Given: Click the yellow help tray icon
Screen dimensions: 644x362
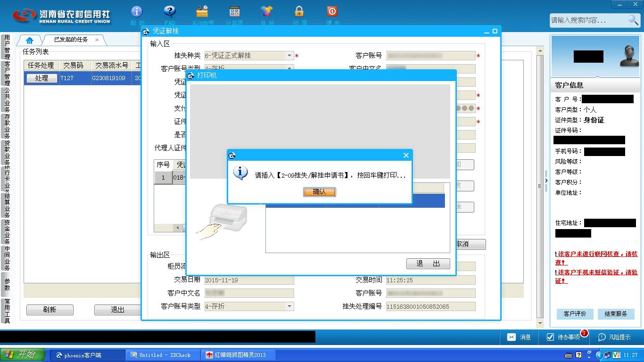Looking at the screenshot, I should 579,355.
